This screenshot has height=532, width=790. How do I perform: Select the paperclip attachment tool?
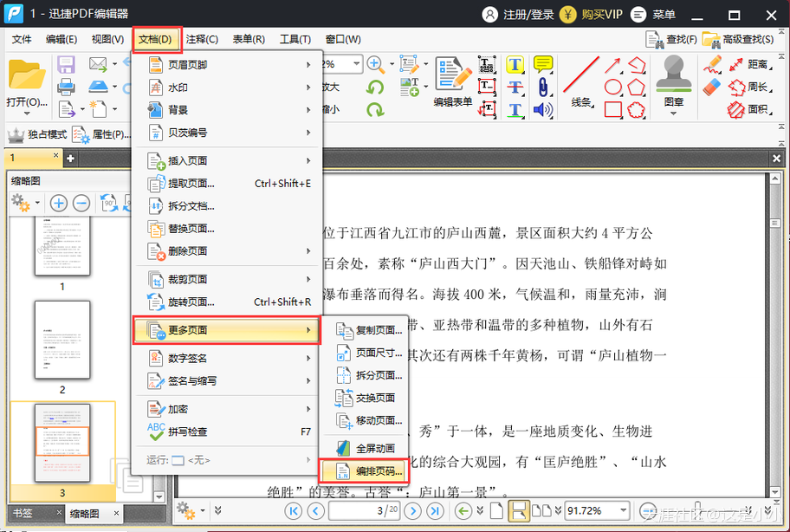tap(542, 88)
